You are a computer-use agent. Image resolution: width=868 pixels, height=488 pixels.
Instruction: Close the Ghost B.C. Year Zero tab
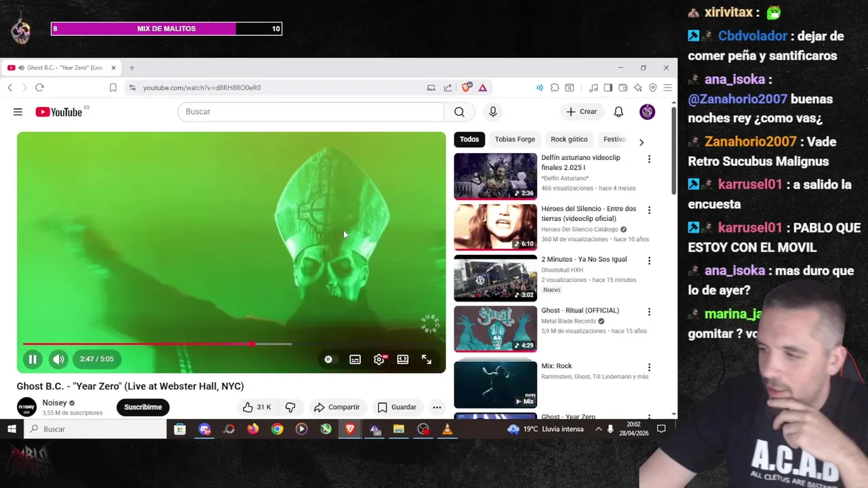click(113, 68)
